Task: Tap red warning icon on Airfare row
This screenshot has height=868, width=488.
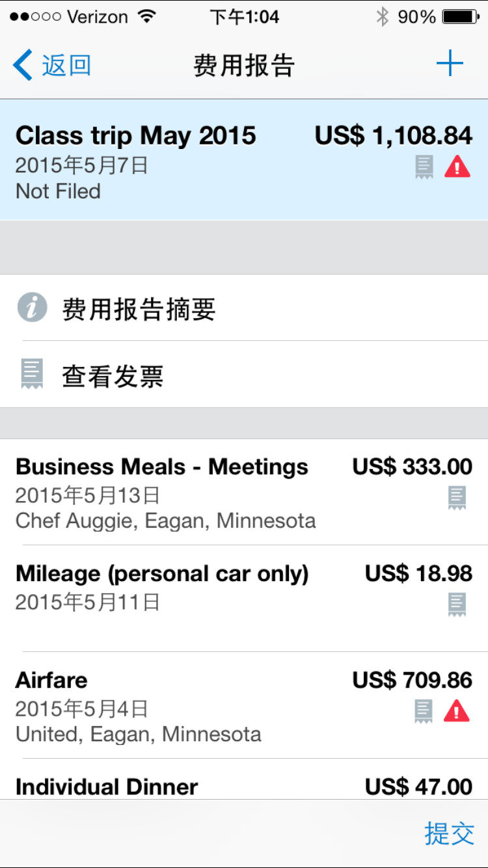Action: [457, 711]
